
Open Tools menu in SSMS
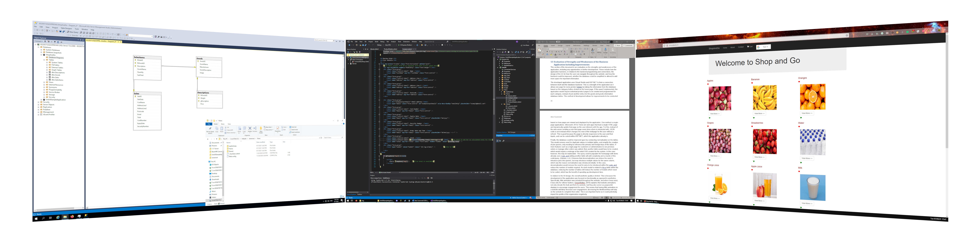(x=77, y=29)
